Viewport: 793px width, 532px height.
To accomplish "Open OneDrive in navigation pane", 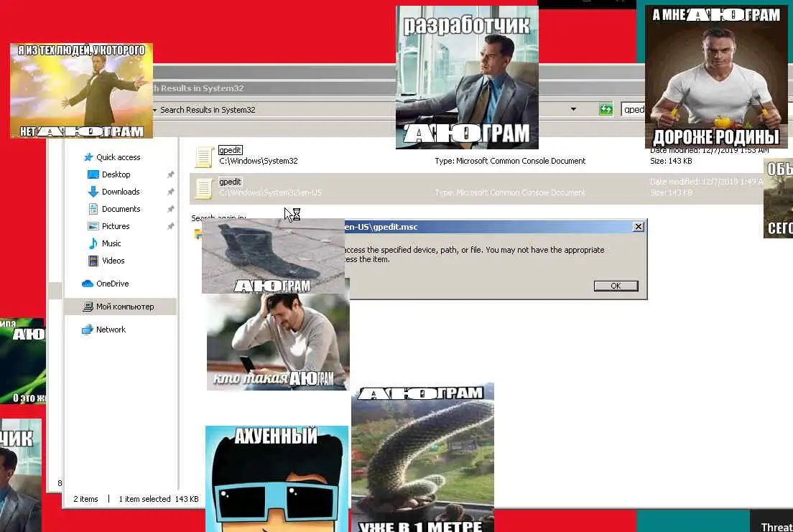I will 112,284.
